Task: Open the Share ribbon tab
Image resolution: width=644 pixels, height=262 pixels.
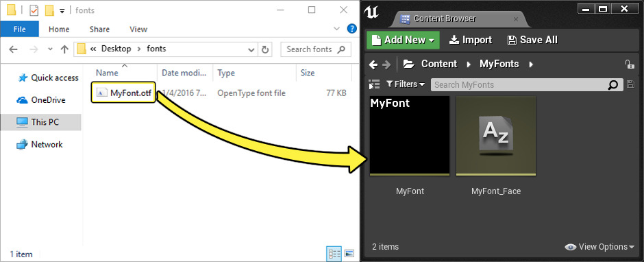Action: [x=99, y=29]
